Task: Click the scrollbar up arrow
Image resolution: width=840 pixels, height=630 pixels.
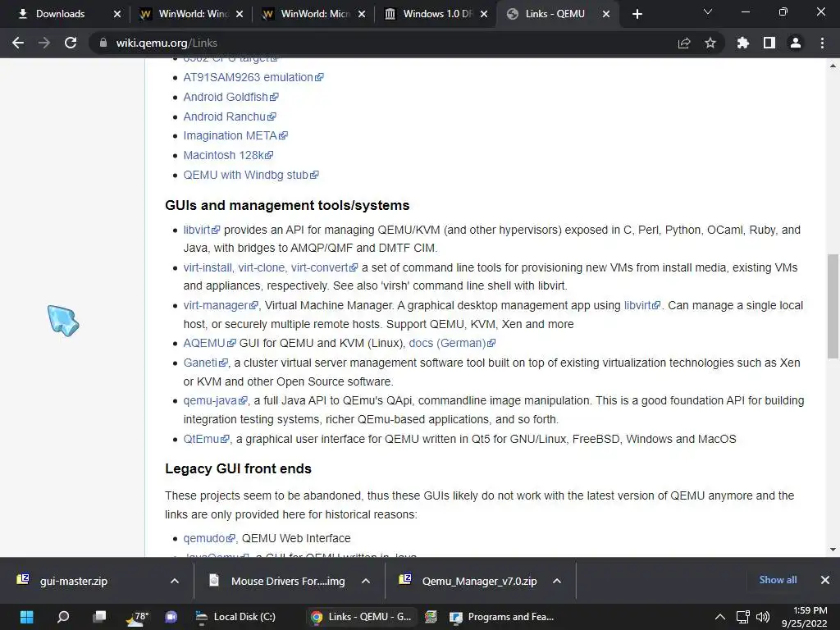Action: tap(833, 66)
